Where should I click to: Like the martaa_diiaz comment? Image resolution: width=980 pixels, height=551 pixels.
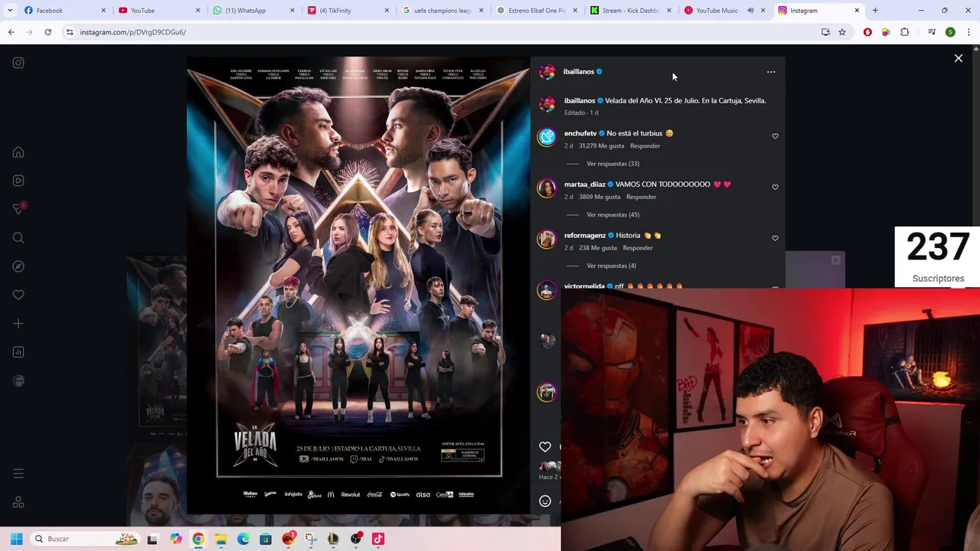tap(775, 187)
